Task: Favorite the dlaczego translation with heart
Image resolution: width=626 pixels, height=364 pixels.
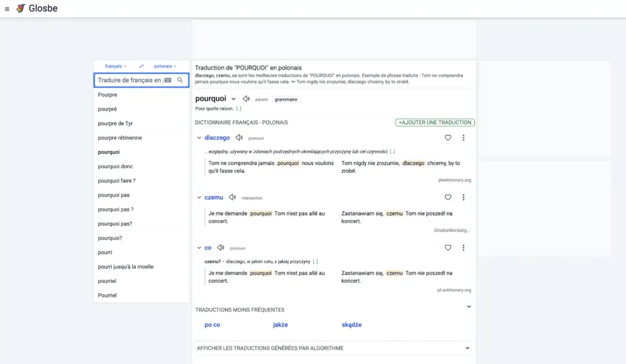Action: coord(448,138)
